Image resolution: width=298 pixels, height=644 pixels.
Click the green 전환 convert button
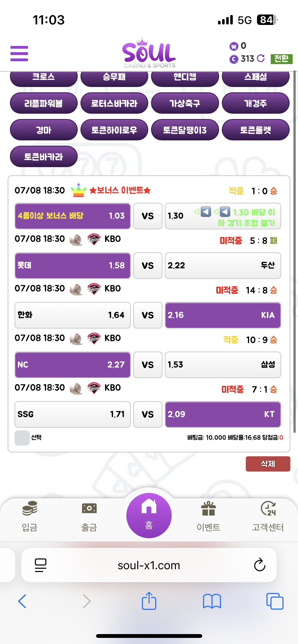pos(281,59)
